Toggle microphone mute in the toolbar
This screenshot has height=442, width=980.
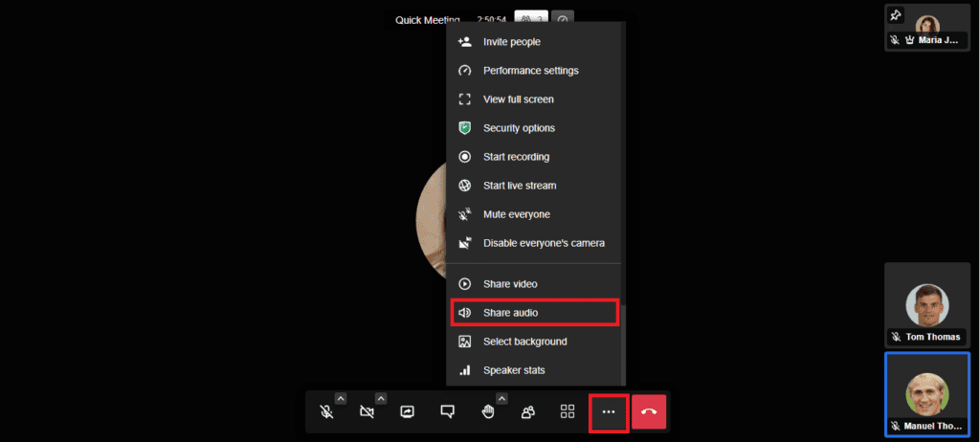pyautogui.click(x=326, y=412)
